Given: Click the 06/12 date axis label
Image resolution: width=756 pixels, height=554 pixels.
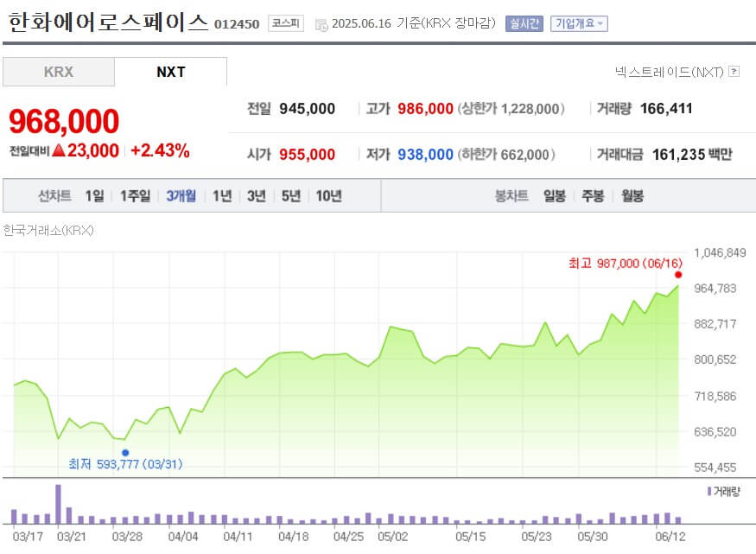Looking at the screenshot, I should point(670,536).
